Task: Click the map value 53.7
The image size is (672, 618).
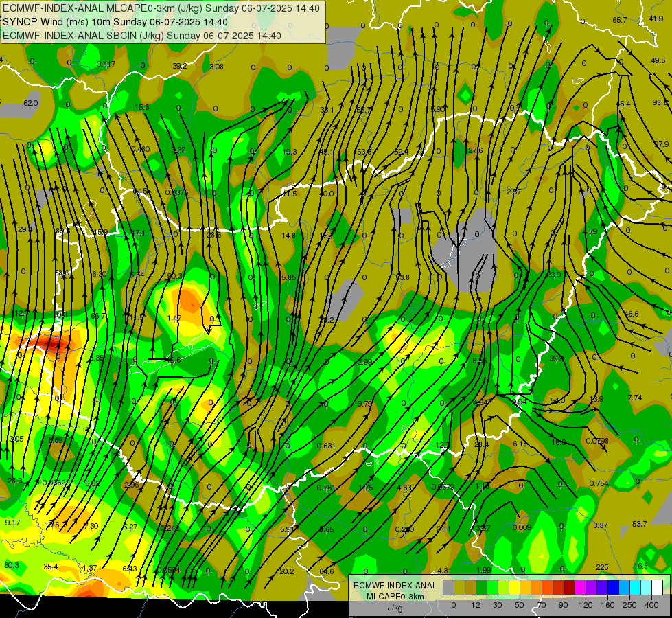Action: (x=640, y=524)
